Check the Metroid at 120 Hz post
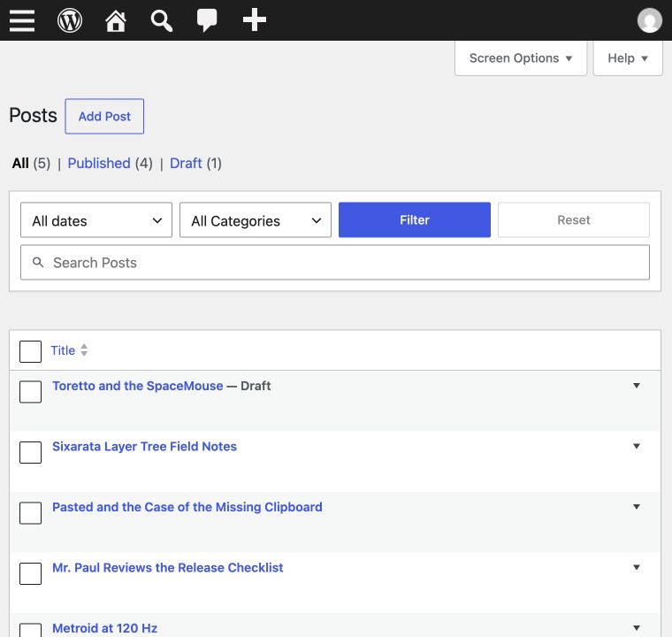Viewport: 672px width, 637px height. click(30, 630)
